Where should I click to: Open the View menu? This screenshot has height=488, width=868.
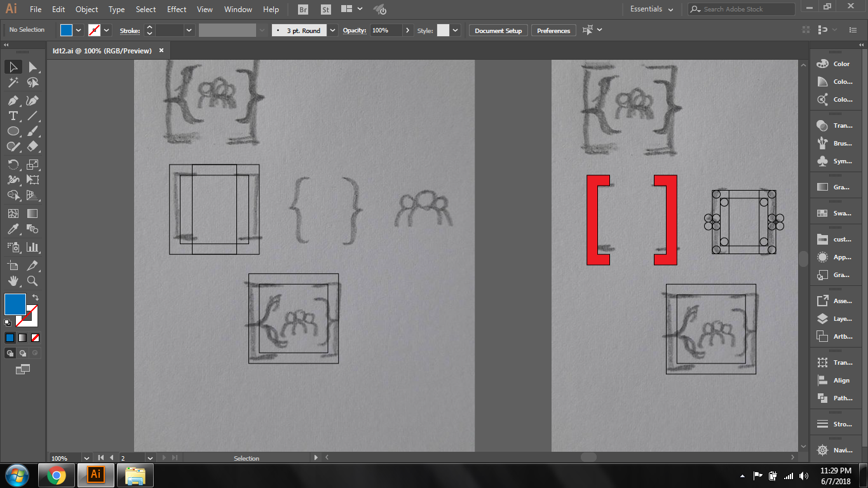[205, 10]
